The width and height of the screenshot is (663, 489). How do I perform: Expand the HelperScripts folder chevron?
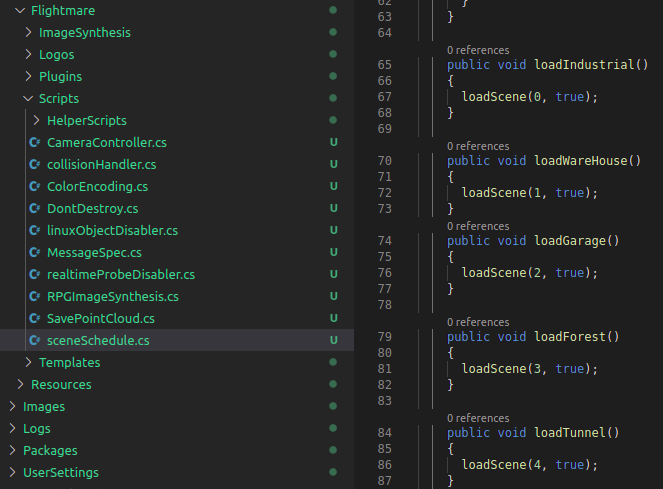coord(36,121)
